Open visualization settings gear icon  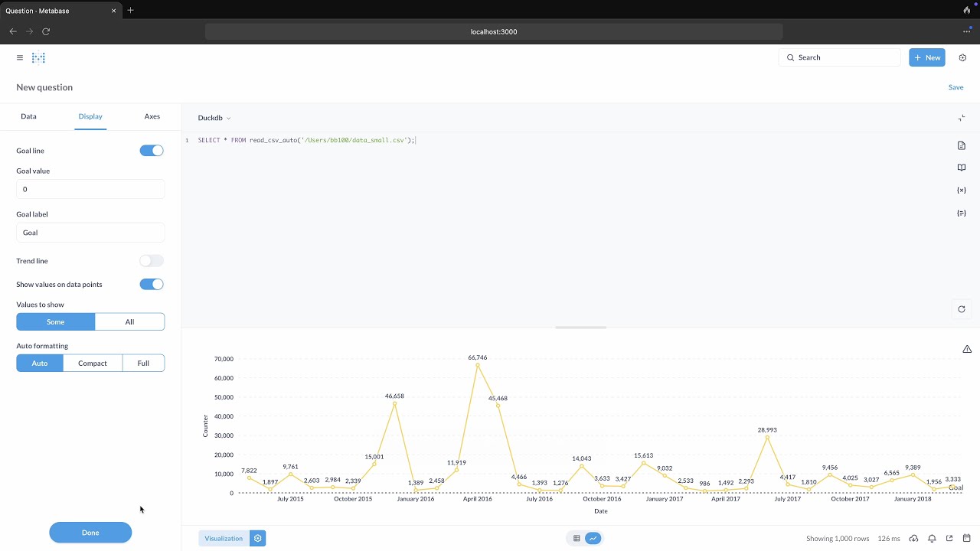click(x=258, y=539)
